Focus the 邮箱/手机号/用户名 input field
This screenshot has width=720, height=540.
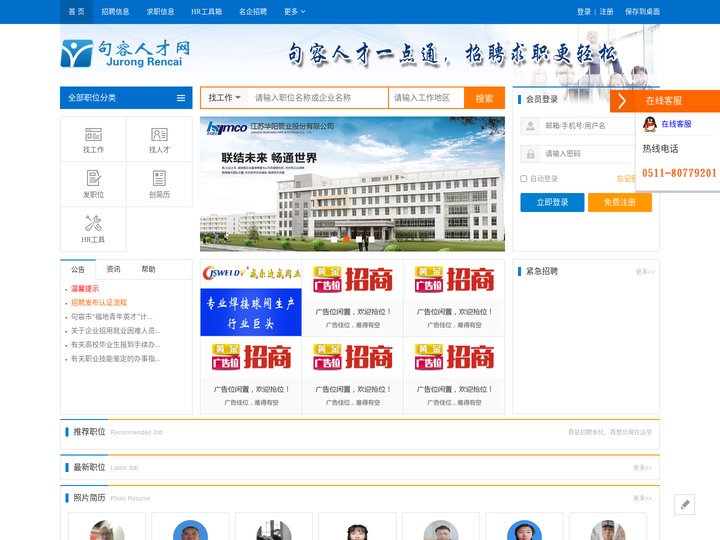[588, 125]
